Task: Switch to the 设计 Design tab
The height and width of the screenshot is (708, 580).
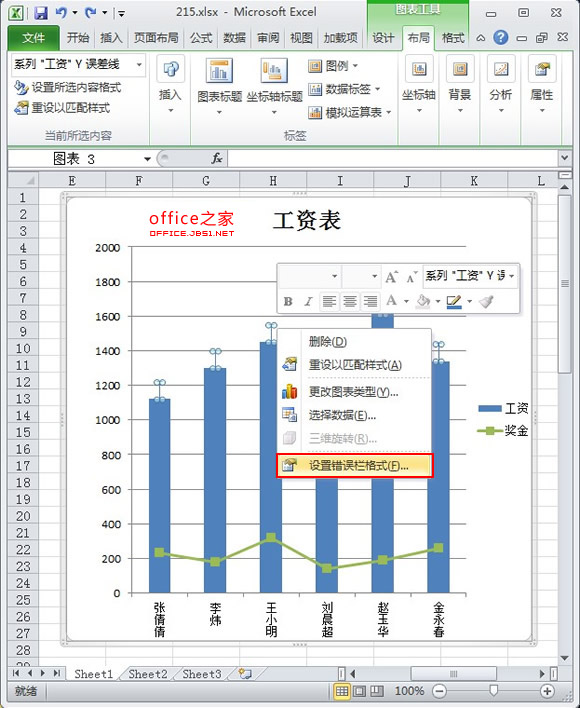Action: 383,38
